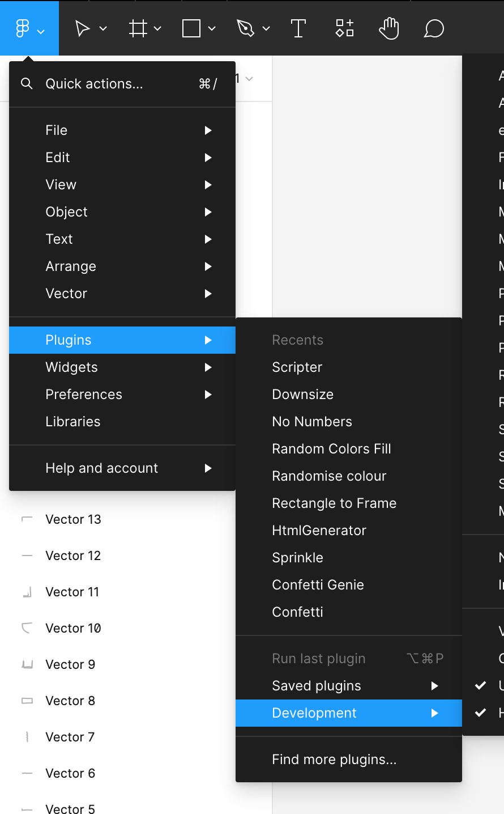Run the Confetti Genie plugin
This screenshot has width=504, height=814.
349,585
